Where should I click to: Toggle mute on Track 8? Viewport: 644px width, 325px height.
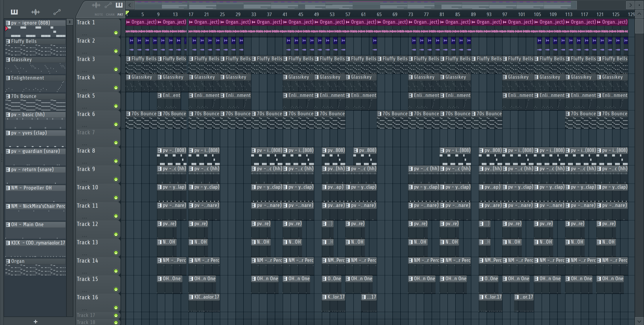pos(116,161)
